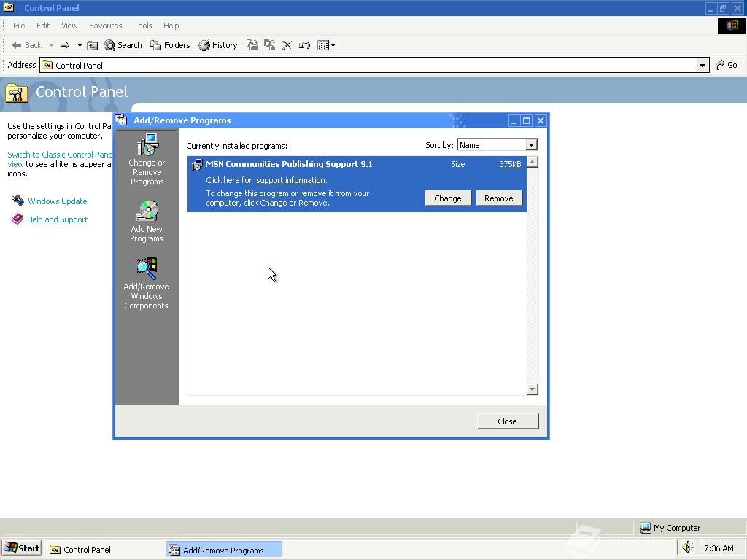Click Add/Remove Programs taskbar button
Image resolution: width=747 pixels, height=560 pixels.
click(x=224, y=550)
